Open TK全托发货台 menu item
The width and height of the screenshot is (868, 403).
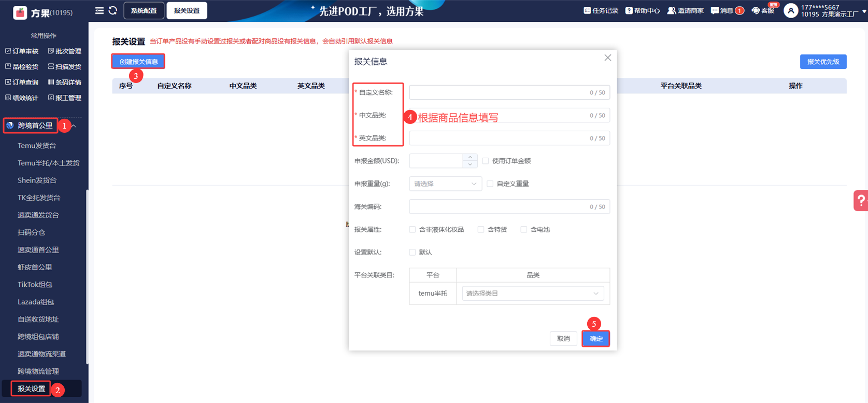click(39, 198)
